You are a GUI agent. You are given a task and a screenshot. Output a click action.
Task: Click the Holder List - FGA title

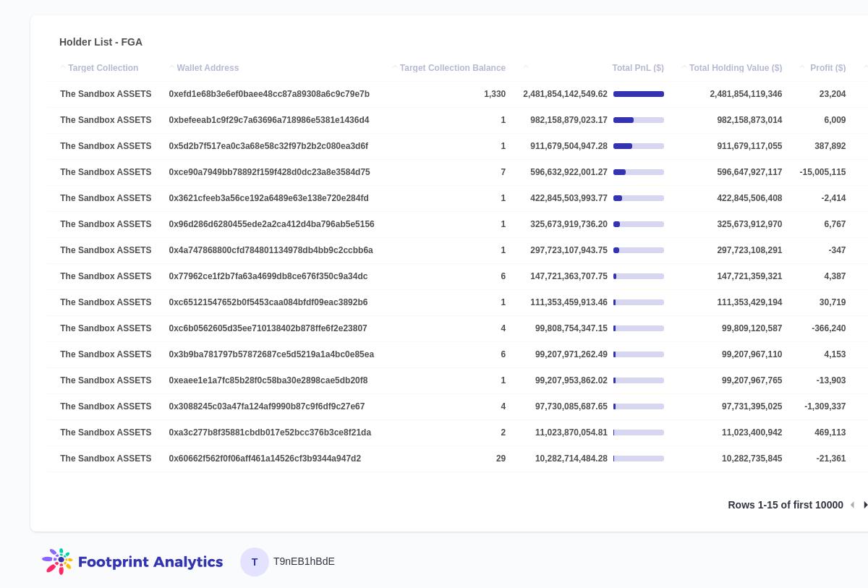101,42
